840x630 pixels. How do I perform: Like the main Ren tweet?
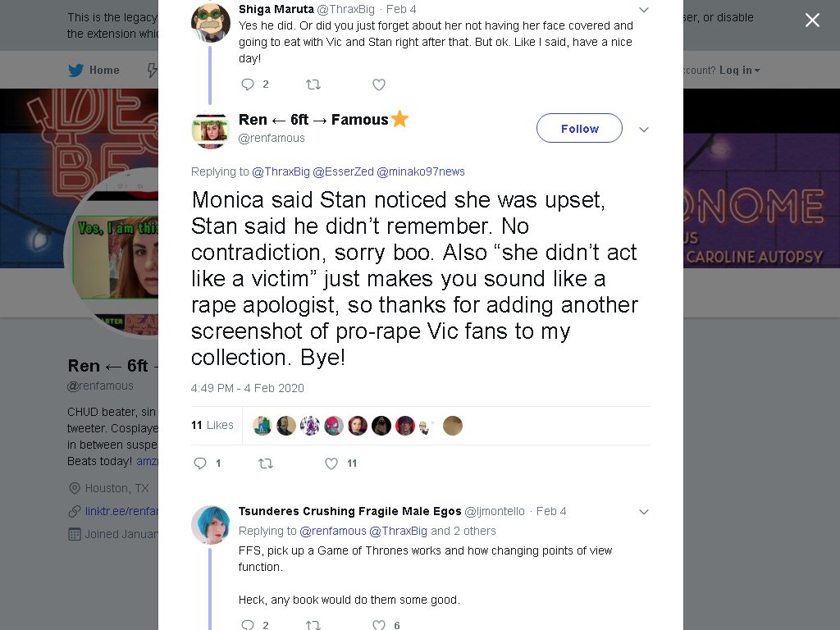click(x=331, y=463)
